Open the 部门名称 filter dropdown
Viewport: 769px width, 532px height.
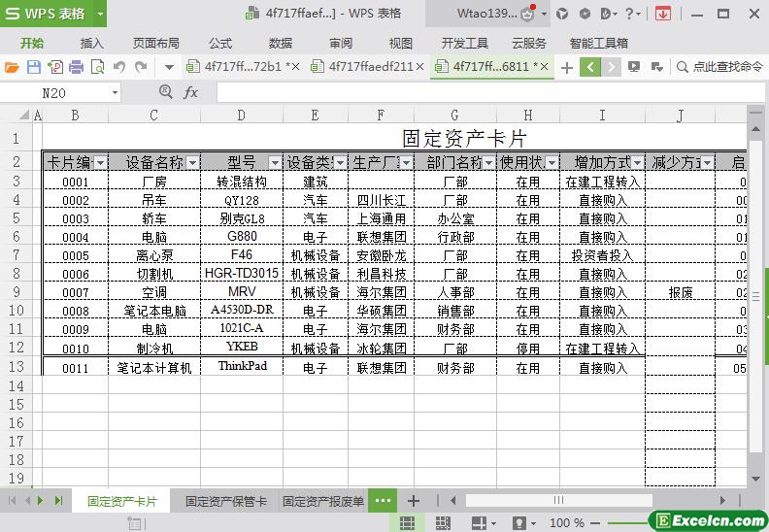click(x=489, y=163)
